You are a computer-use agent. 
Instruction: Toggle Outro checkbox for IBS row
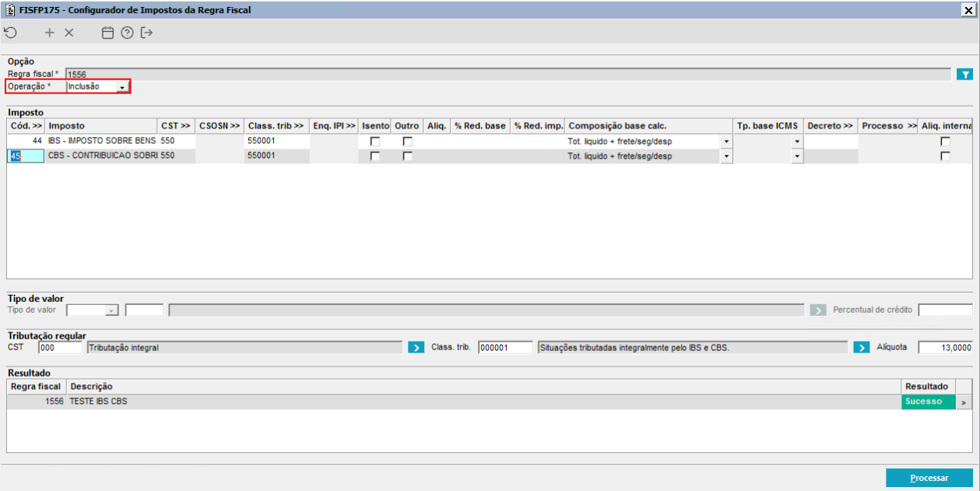point(407,142)
